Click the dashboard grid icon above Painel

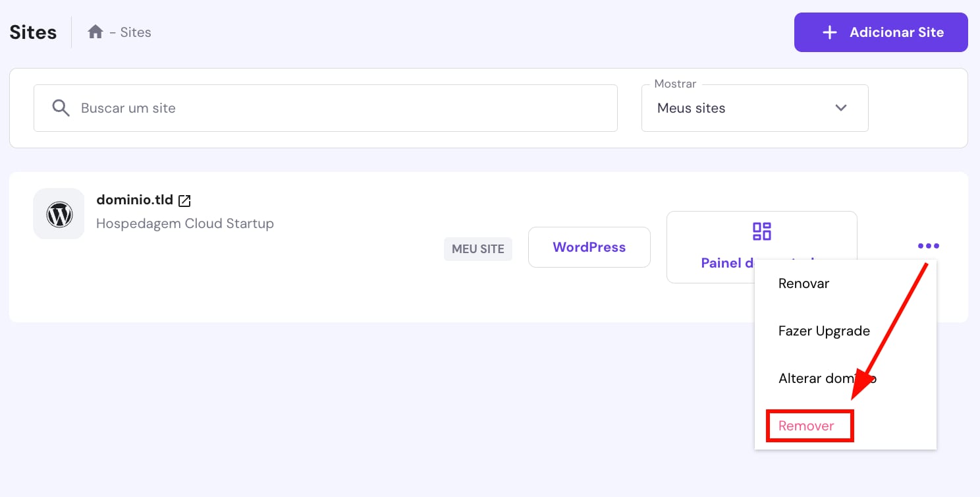pos(761,231)
